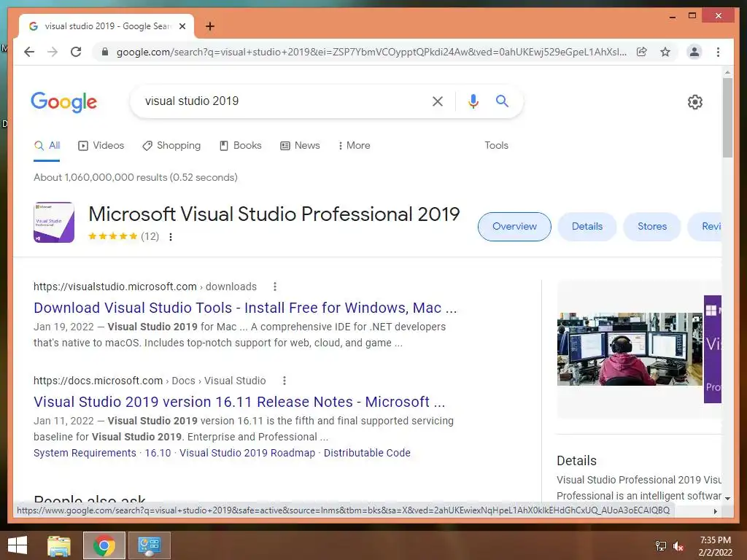Screen dimensions: 747x560
Task: Reload the page with the refresh icon
Action: (76, 52)
